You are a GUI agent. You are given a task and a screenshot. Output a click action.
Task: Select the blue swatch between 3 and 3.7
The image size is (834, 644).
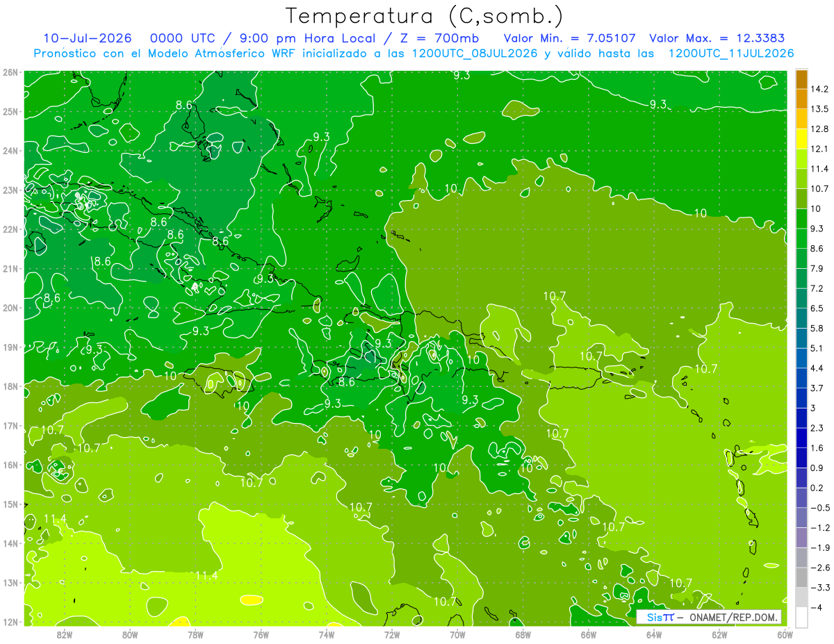coord(801,398)
